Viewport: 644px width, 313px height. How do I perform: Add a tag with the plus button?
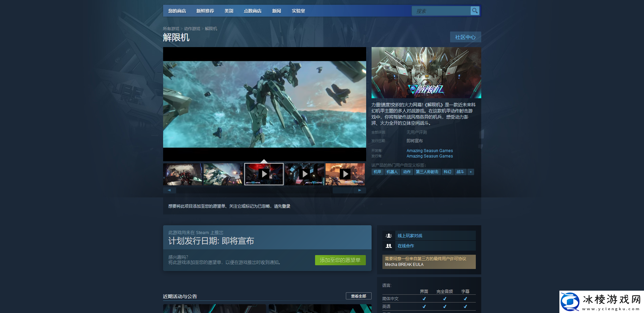470,172
